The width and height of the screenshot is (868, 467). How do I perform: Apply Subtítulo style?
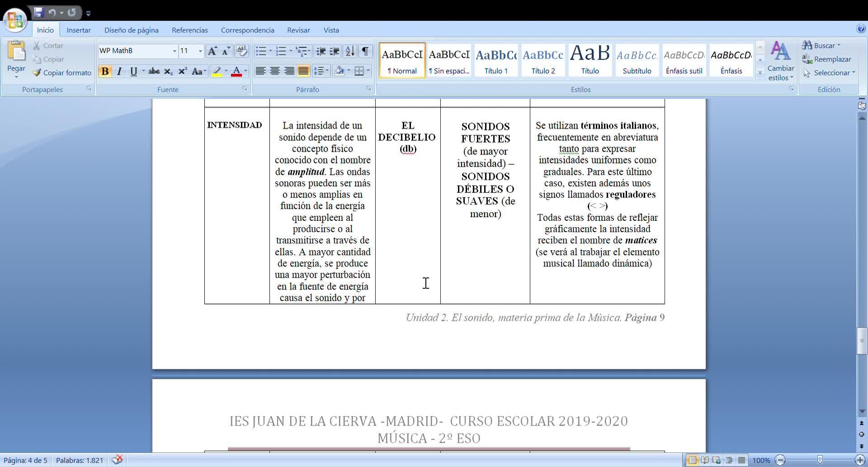click(637, 61)
